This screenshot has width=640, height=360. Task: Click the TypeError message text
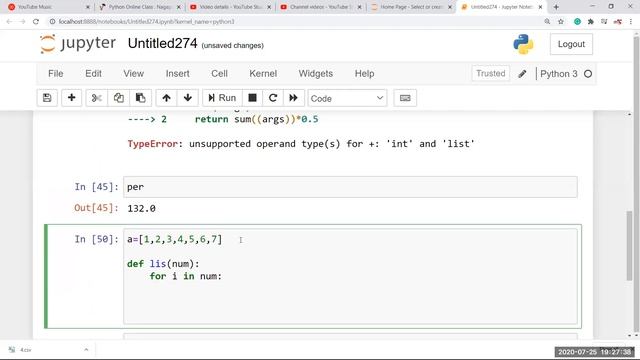pos(301,144)
